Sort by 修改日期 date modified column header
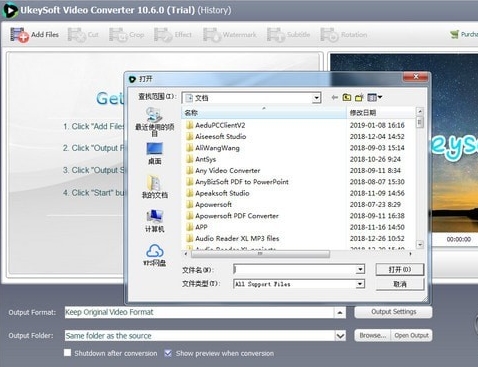 coord(382,113)
